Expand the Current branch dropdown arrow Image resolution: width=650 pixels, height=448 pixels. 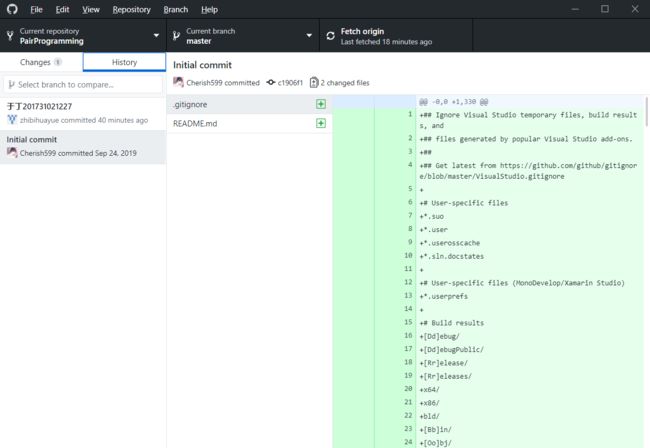click(x=309, y=36)
